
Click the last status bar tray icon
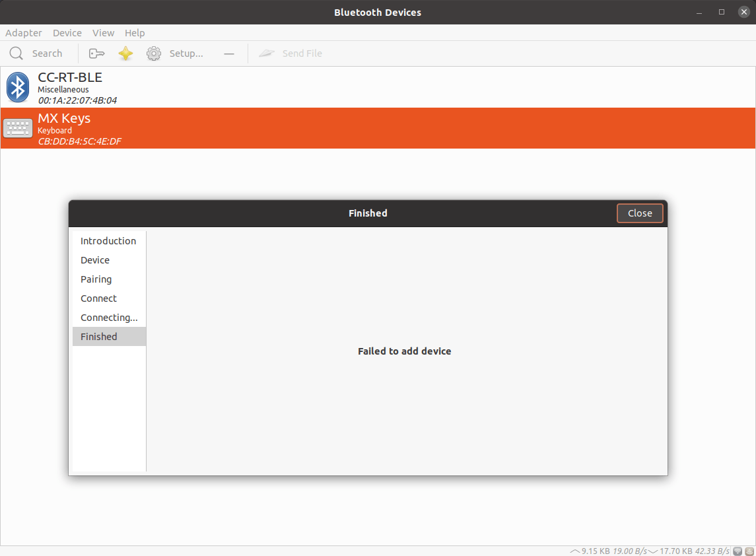[749, 551]
